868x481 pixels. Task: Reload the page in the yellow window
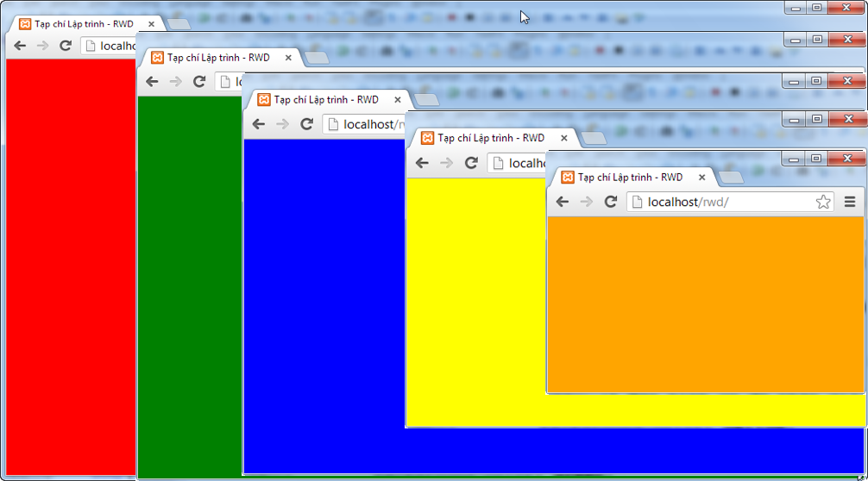[471, 163]
